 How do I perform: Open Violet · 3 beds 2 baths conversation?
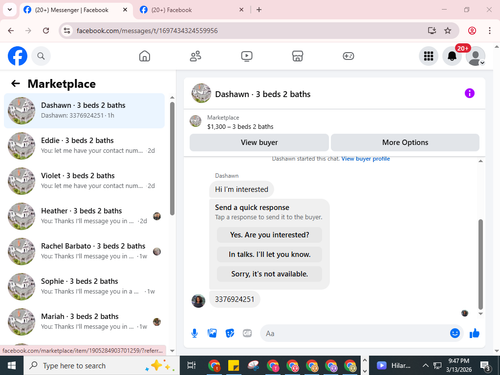click(84, 181)
